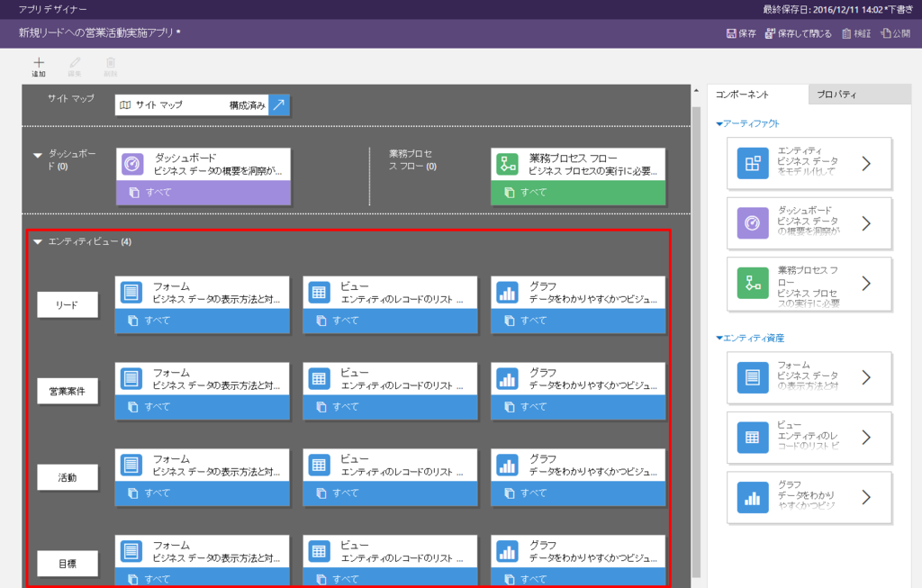This screenshot has height=588, width=922.
Task: Click the ビュー icon in the リード row
Action: [320, 293]
